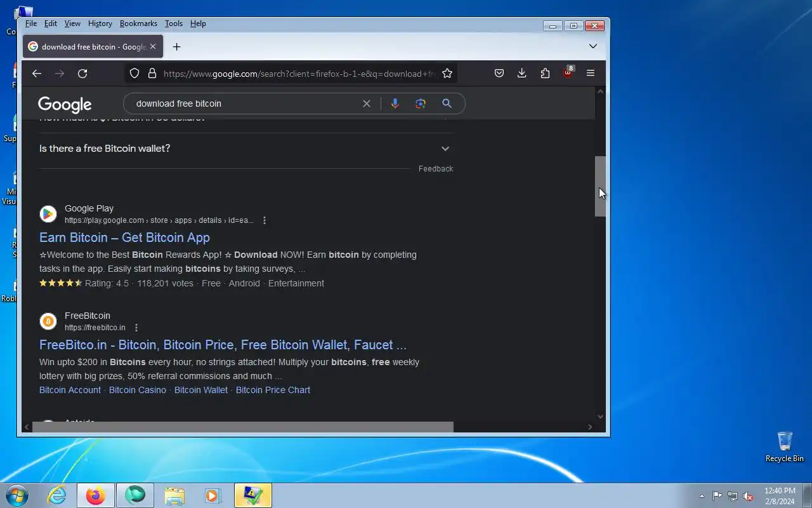This screenshot has height=508, width=812.
Task: Click the Show desktop button
Action: 807,495
